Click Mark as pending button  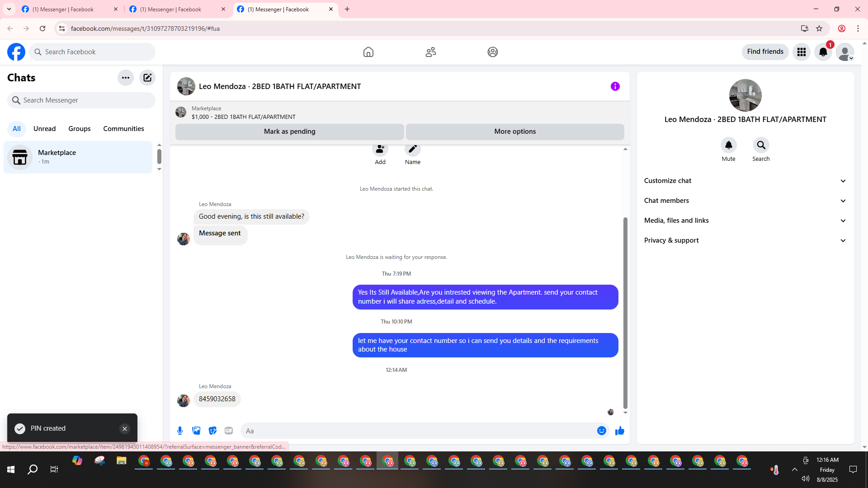289,131
